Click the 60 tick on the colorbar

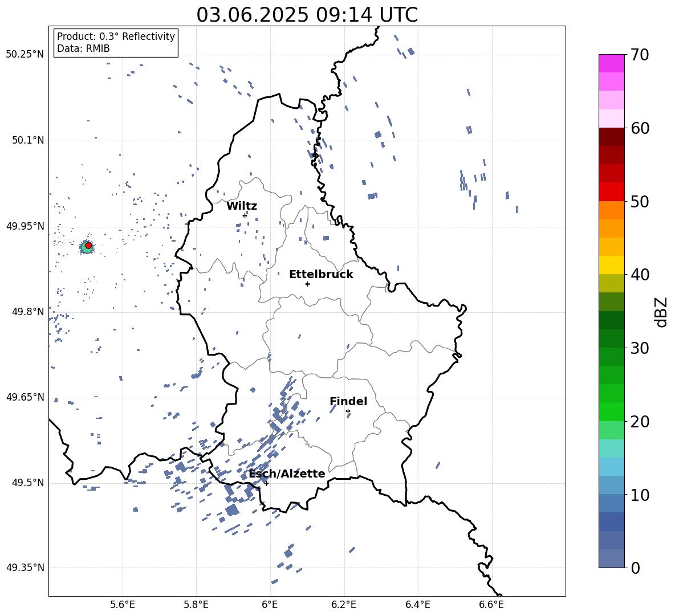pos(640,128)
